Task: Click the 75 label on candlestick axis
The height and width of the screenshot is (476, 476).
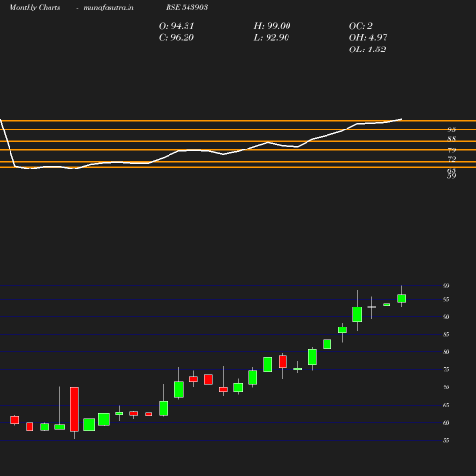Action: pos(446,369)
